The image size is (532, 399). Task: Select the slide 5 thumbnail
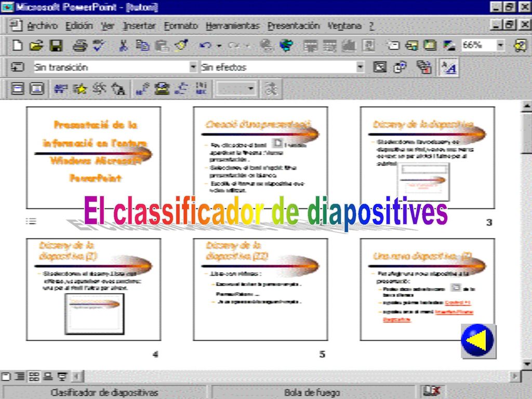(x=261, y=289)
